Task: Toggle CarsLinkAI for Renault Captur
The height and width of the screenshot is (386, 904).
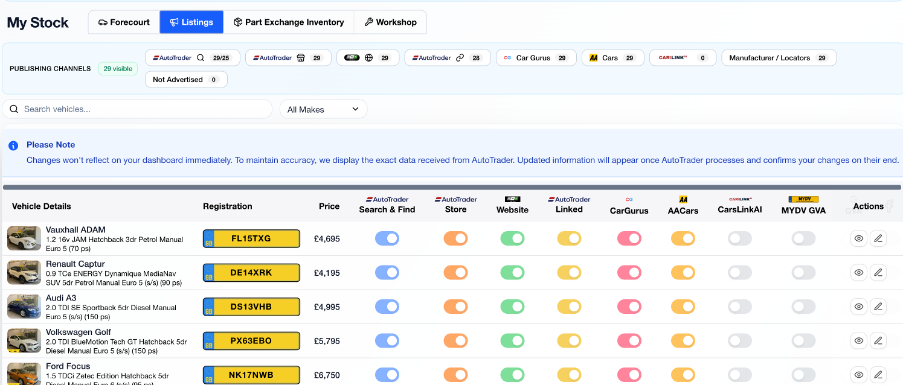Action: pyautogui.click(x=740, y=273)
